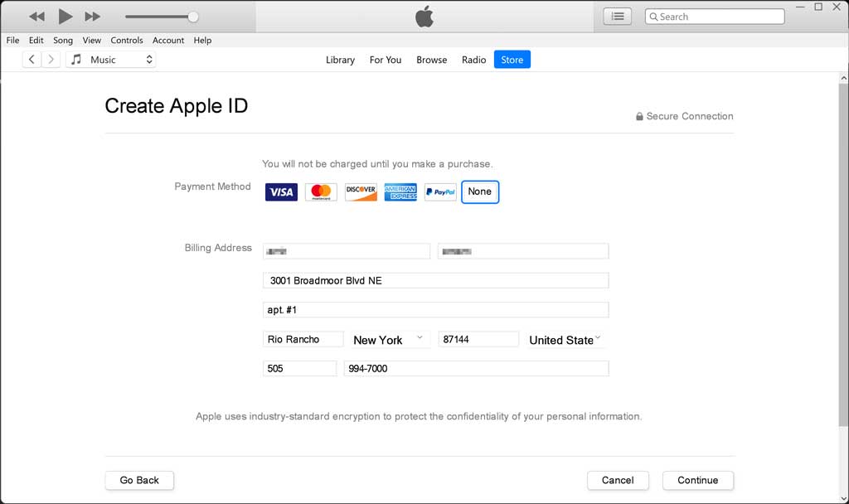Select Mastercard as payment method
Screen dimensions: 849x504
(321, 192)
